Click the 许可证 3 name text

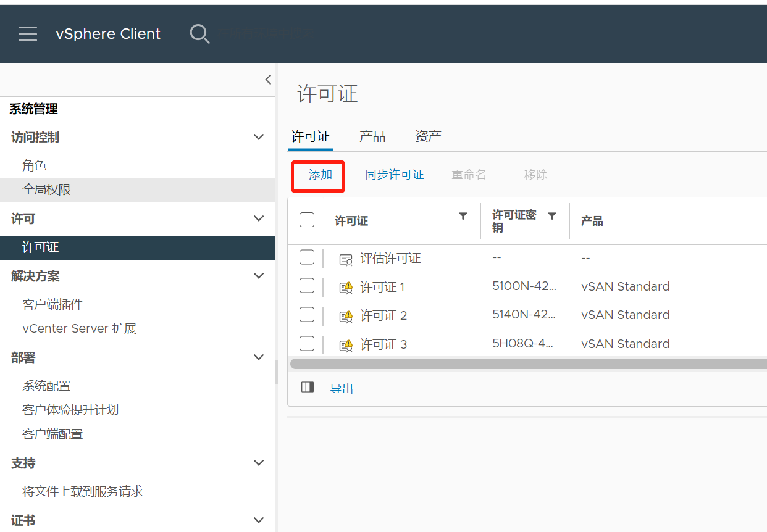[x=383, y=344]
